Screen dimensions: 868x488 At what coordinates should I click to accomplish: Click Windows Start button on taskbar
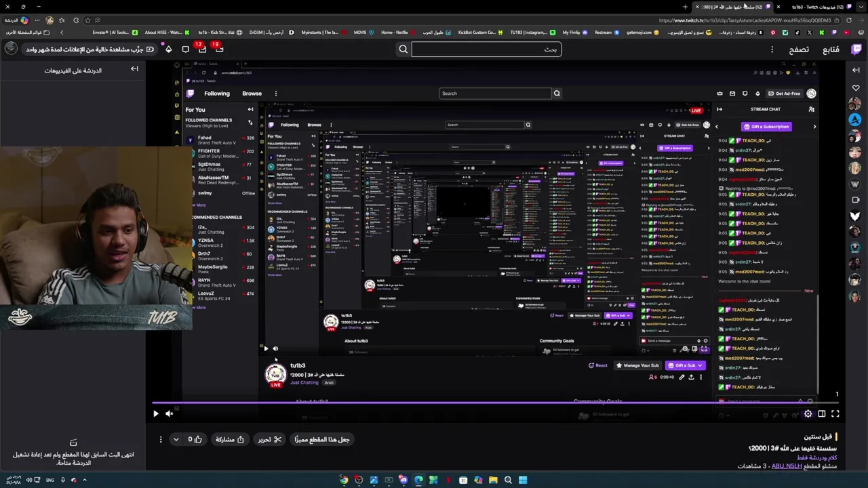[x=523, y=480]
